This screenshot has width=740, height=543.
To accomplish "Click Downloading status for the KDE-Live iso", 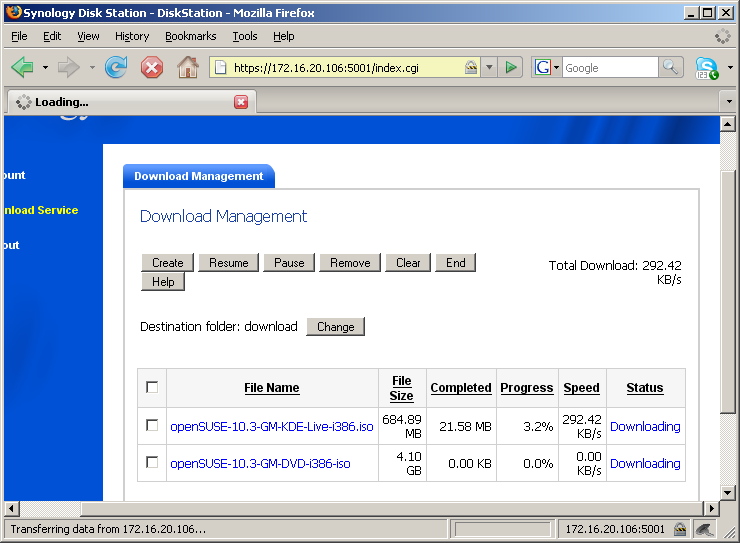I will [645, 426].
